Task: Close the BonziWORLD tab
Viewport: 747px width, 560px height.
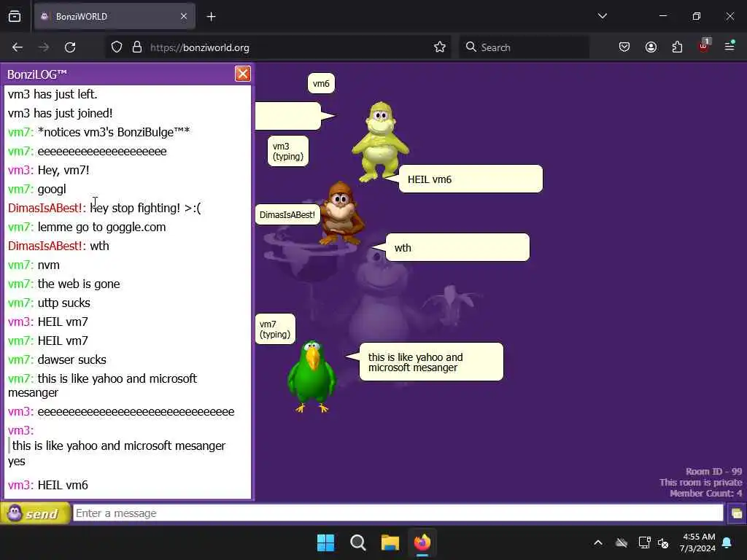Action: coord(184,17)
